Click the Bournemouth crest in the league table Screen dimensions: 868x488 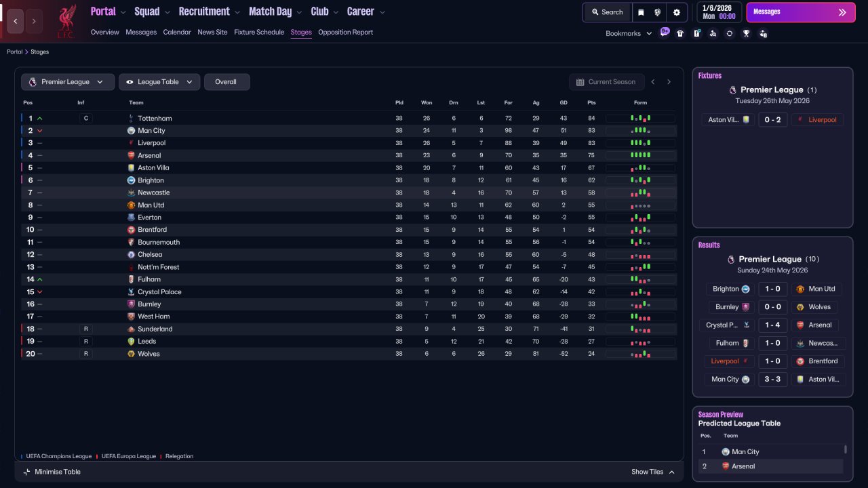tap(131, 242)
